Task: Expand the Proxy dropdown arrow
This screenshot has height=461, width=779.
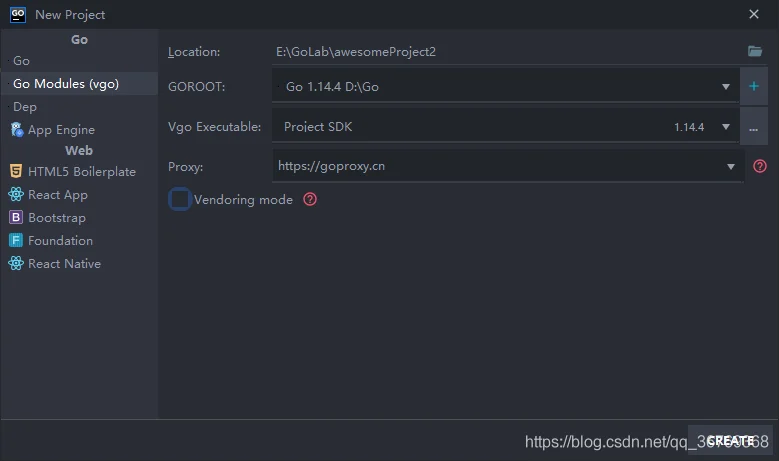Action: click(730, 166)
